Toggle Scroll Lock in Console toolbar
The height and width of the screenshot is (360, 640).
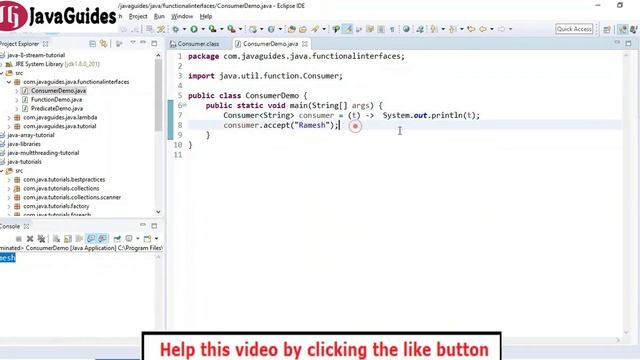(68, 239)
